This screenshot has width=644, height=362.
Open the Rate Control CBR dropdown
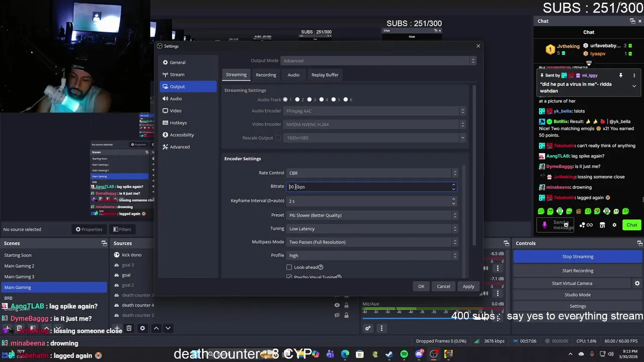[x=372, y=173]
